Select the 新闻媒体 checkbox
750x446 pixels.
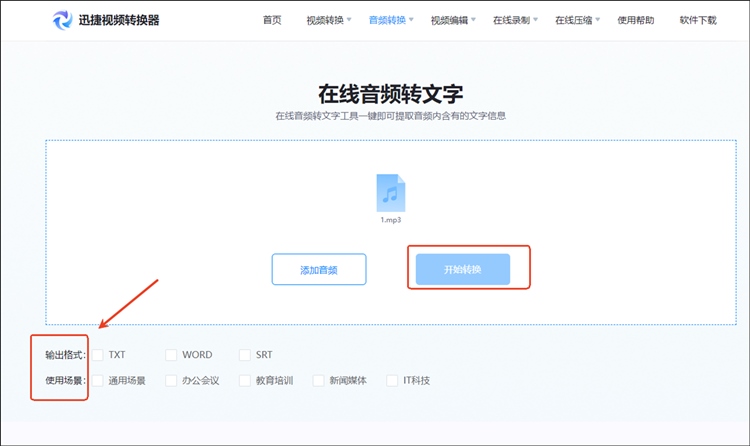point(319,380)
